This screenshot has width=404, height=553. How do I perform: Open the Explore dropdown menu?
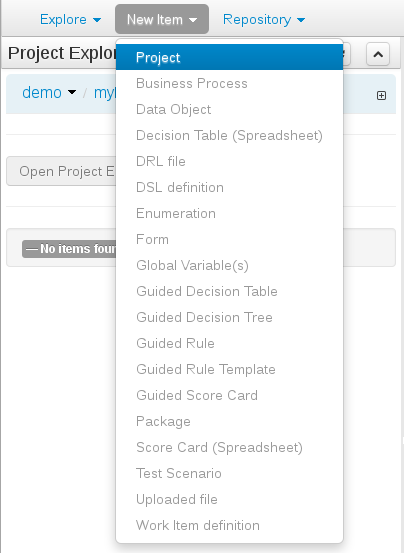70,19
